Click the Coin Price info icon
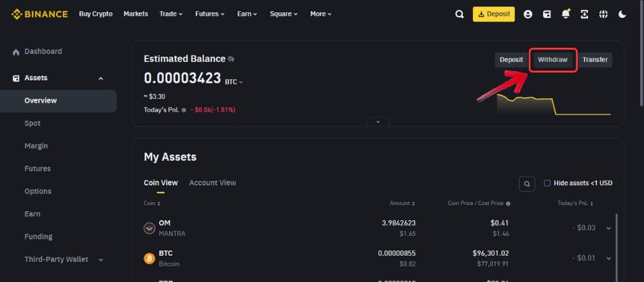The height and width of the screenshot is (282, 644). coord(508,204)
